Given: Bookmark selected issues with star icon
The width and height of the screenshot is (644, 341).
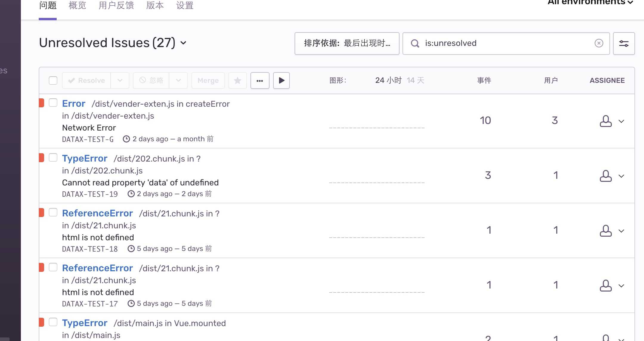Looking at the screenshot, I should click(x=238, y=80).
